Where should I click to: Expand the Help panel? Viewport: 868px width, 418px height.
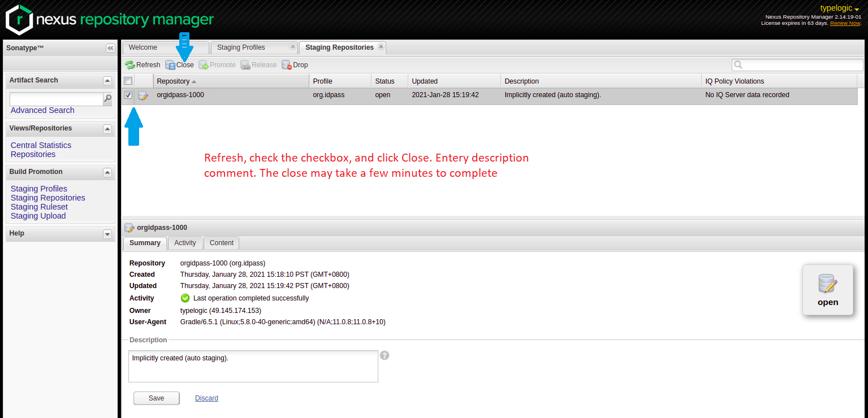(x=107, y=234)
